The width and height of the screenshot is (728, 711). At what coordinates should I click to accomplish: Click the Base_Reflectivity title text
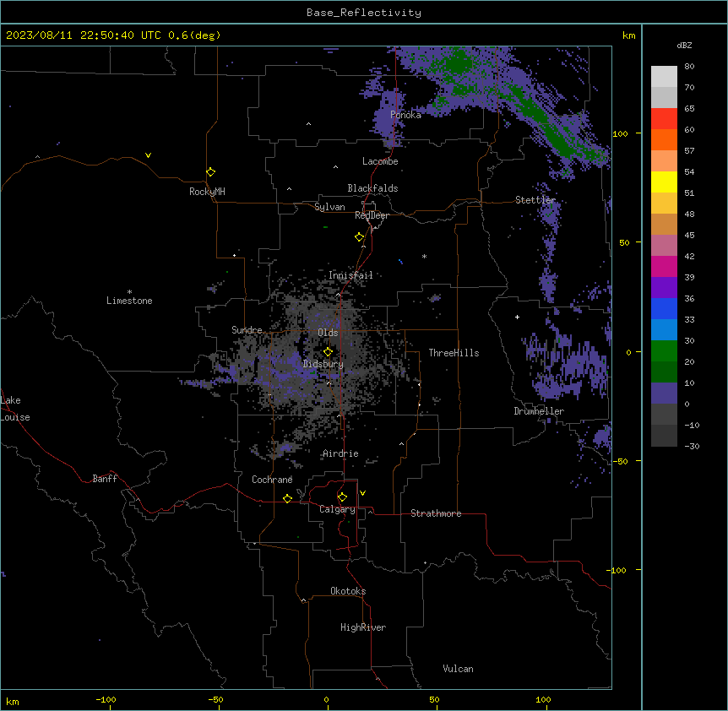pos(364,13)
